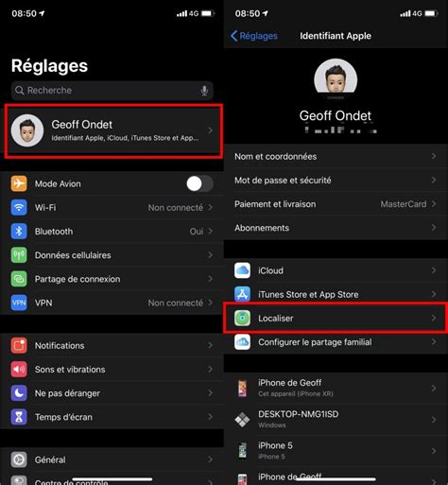The width and height of the screenshot is (448, 485).
Task: Tap the family sharing cloud icon
Action: (242, 342)
